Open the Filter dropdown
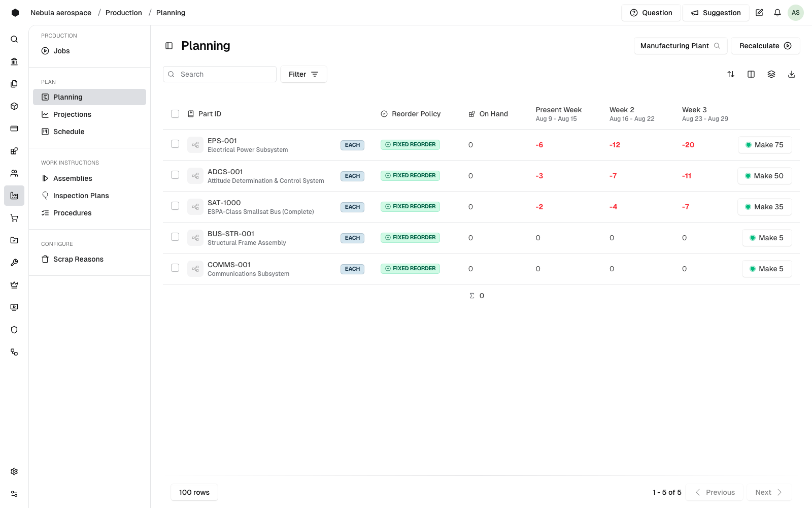The image size is (812, 508). click(x=303, y=74)
